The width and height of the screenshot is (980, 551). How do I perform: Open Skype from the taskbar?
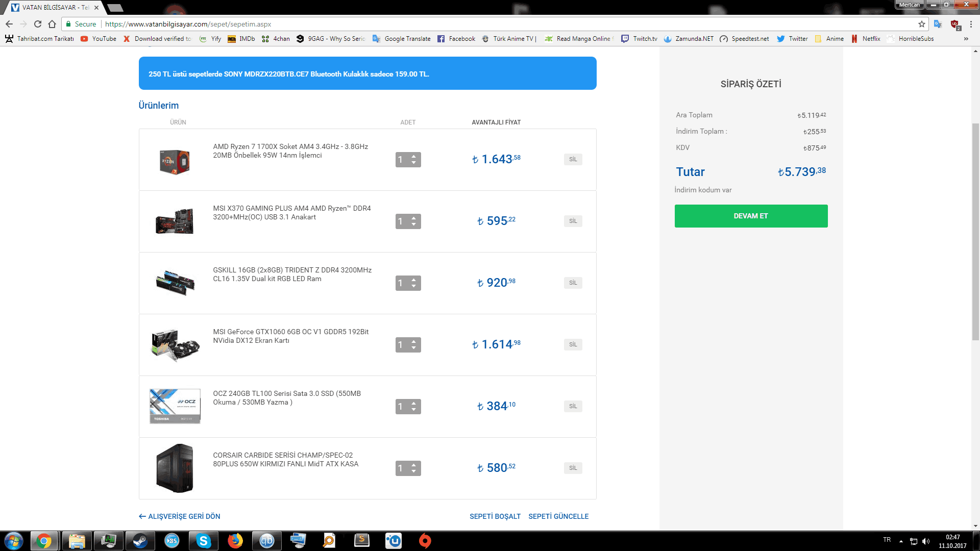pos(203,541)
